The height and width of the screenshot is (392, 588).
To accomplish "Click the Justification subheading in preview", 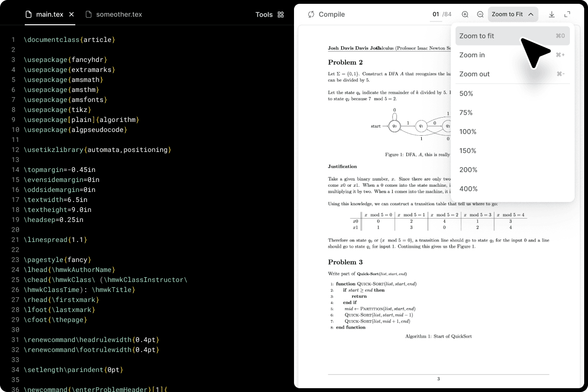I will [343, 166].
